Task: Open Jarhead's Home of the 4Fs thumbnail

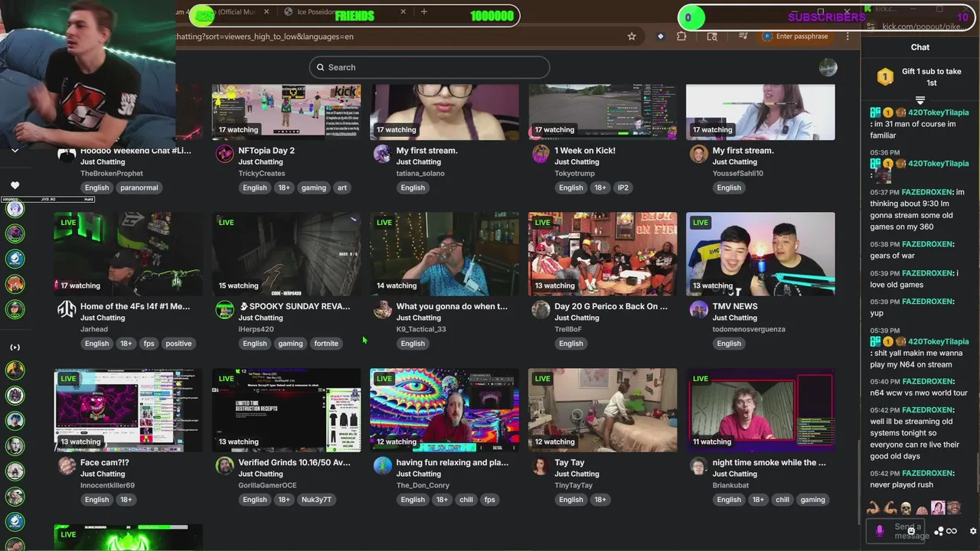Action: click(128, 254)
